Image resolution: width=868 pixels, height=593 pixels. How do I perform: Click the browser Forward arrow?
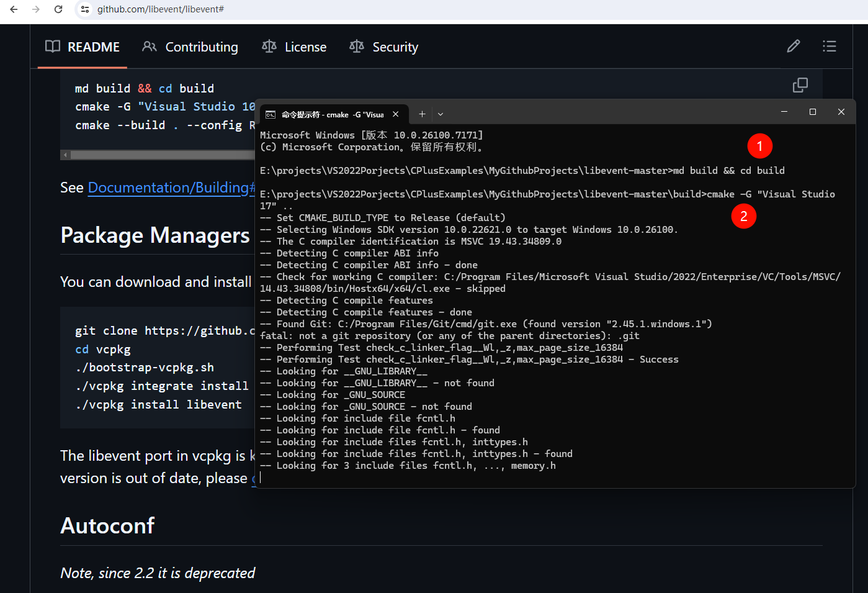click(36, 9)
